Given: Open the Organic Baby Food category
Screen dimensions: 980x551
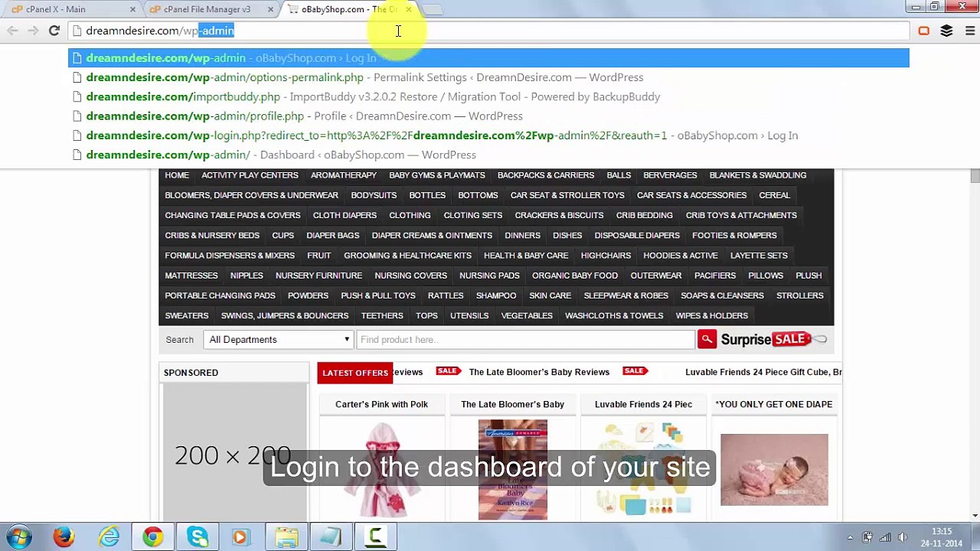Looking at the screenshot, I should pos(575,275).
